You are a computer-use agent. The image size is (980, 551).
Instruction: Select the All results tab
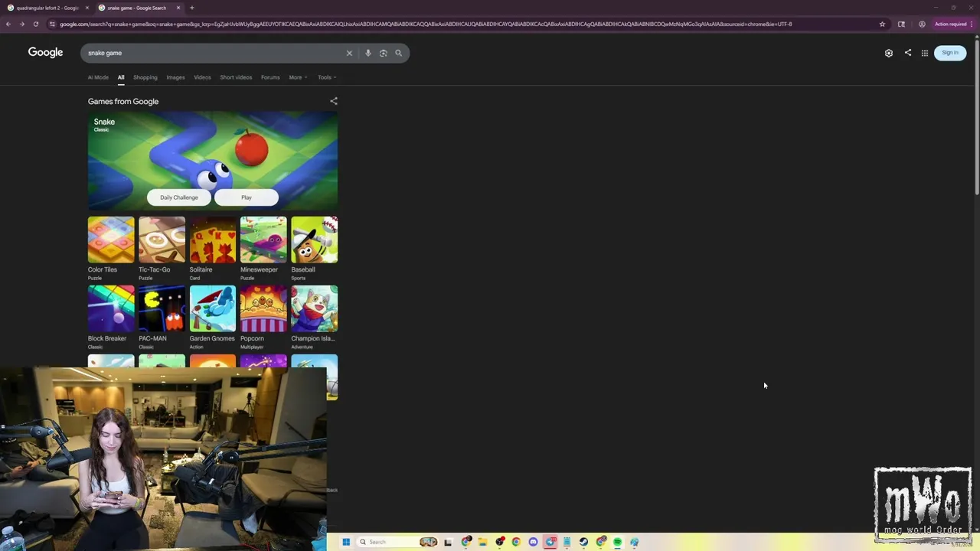tap(121, 77)
